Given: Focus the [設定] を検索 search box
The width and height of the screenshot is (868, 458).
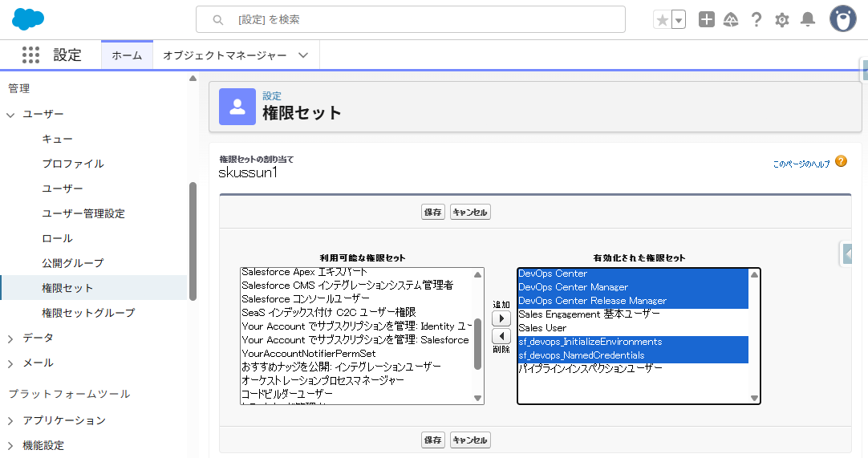Looking at the screenshot, I should click(x=410, y=20).
